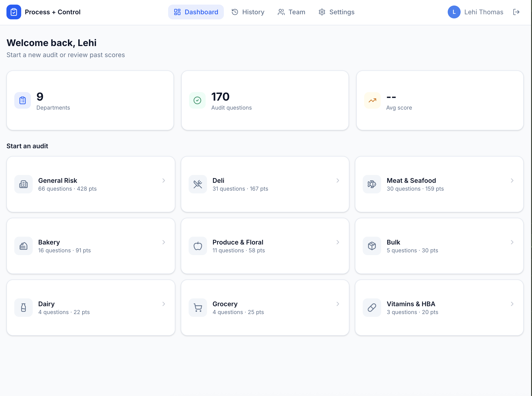Click the logout icon beside Lehi Thomas
This screenshot has height=396, width=532.
coord(516,12)
